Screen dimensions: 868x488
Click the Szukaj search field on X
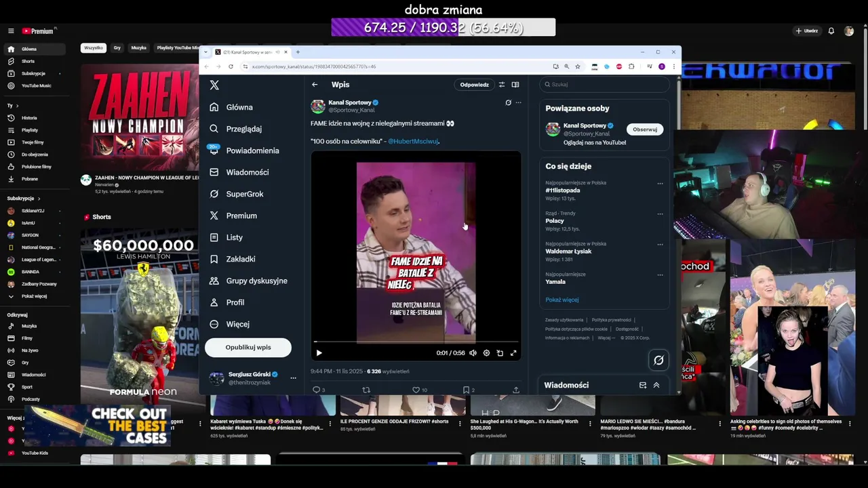pos(604,85)
